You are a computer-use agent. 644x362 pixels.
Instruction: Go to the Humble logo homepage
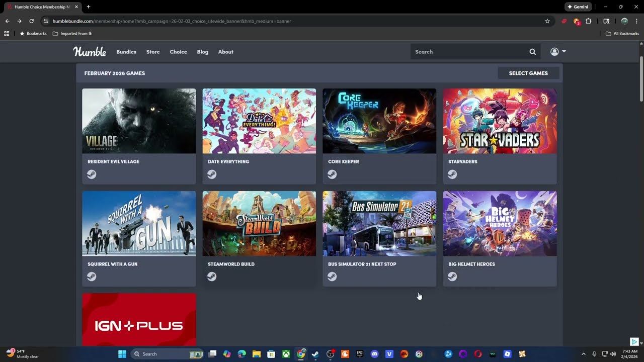[90, 52]
